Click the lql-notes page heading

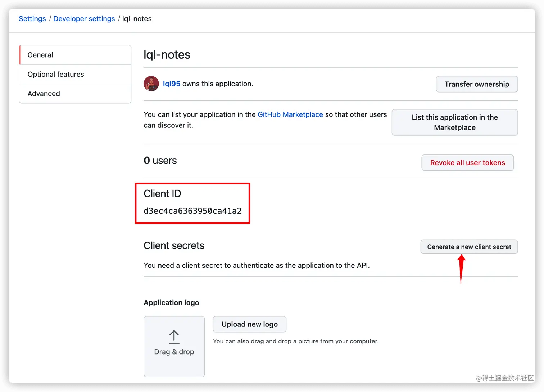coord(167,55)
